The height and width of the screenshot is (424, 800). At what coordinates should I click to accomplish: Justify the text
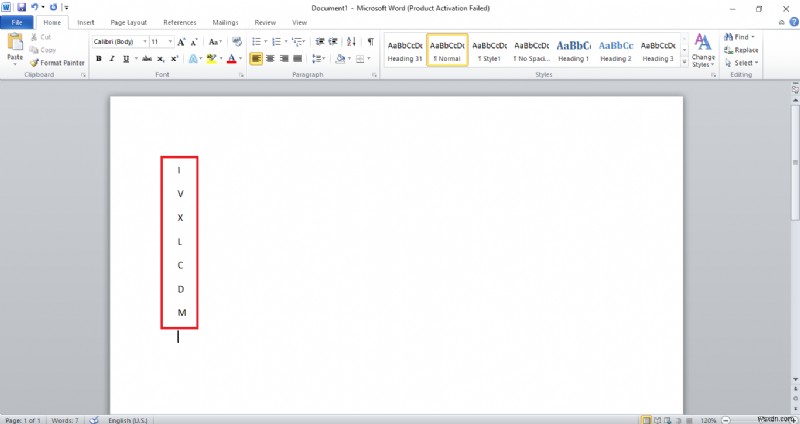point(297,59)
